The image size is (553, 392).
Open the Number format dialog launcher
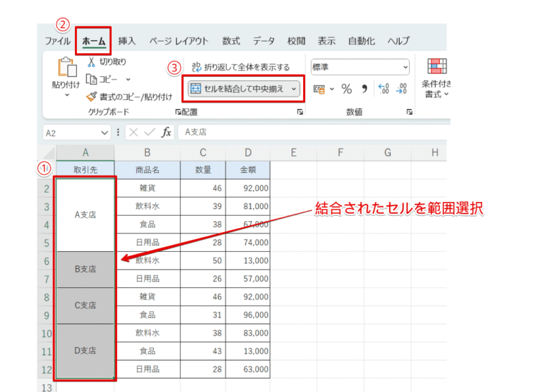[x=409, y=112]
